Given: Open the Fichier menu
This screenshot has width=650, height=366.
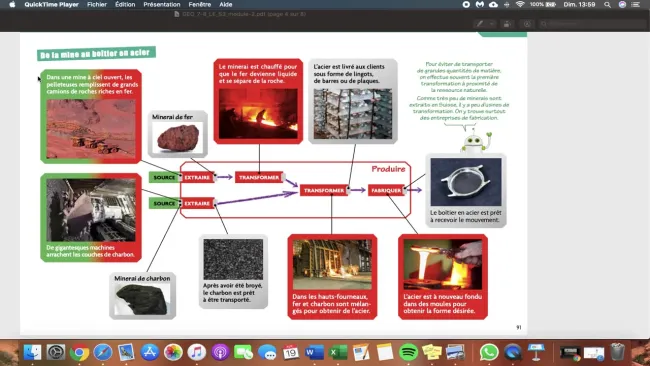Looking at the screenshot, I should (97, 5).
